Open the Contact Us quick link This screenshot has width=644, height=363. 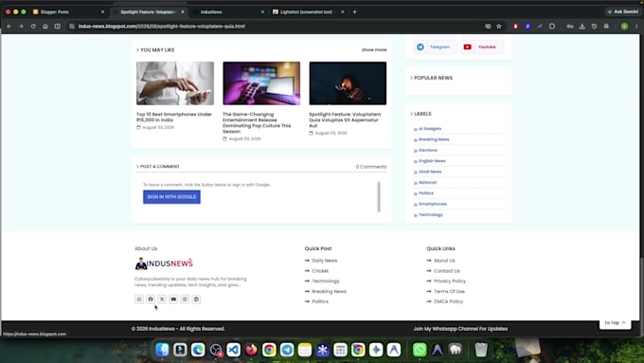coord(446,271)
